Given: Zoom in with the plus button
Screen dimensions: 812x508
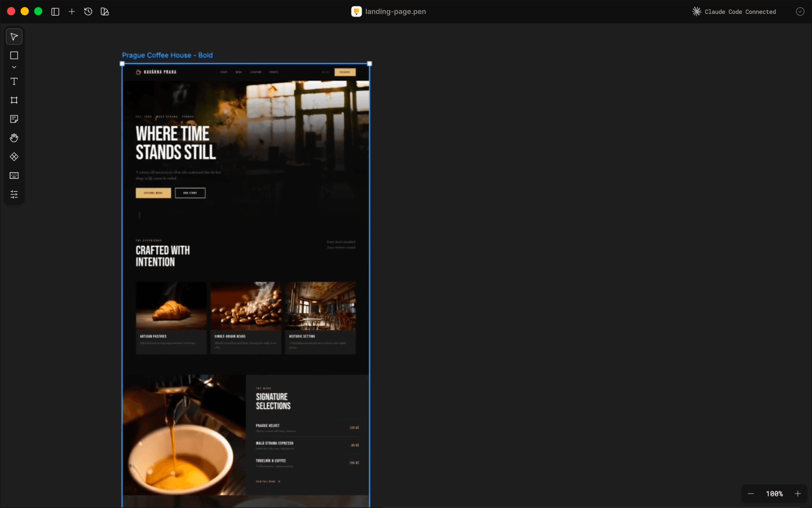Looking at the screenshot, I should pyautogui.click(x=798, y=494).
